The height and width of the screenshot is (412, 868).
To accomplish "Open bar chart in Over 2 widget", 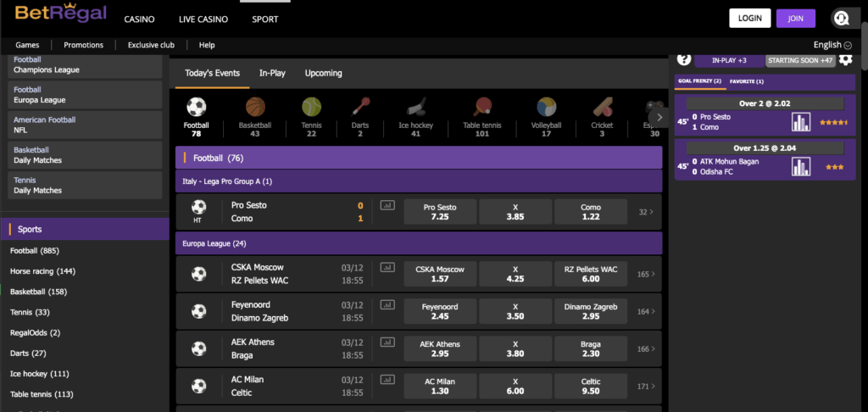I will [801, 122].
